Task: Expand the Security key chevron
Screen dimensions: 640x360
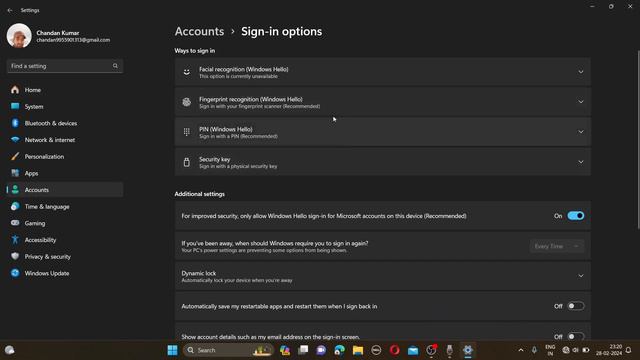Action: click(x=580, y=162)
